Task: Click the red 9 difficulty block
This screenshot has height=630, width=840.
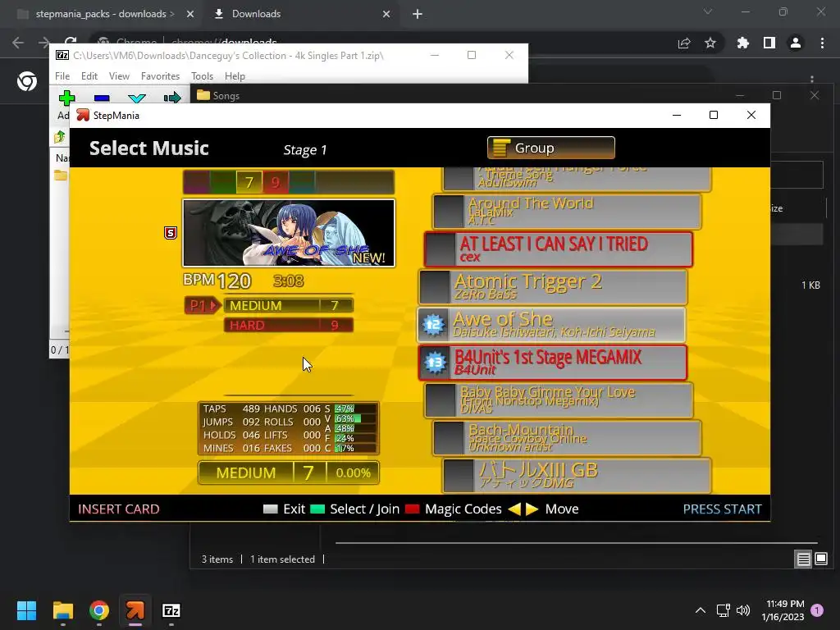Action: point(276,182)
